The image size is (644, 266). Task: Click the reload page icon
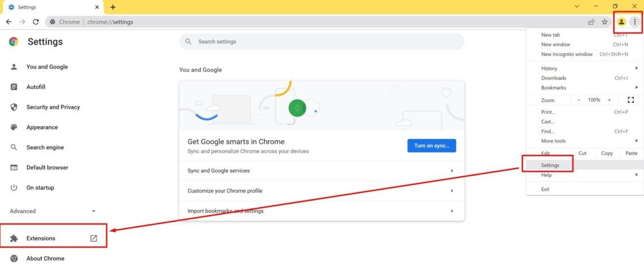[36, 22]
